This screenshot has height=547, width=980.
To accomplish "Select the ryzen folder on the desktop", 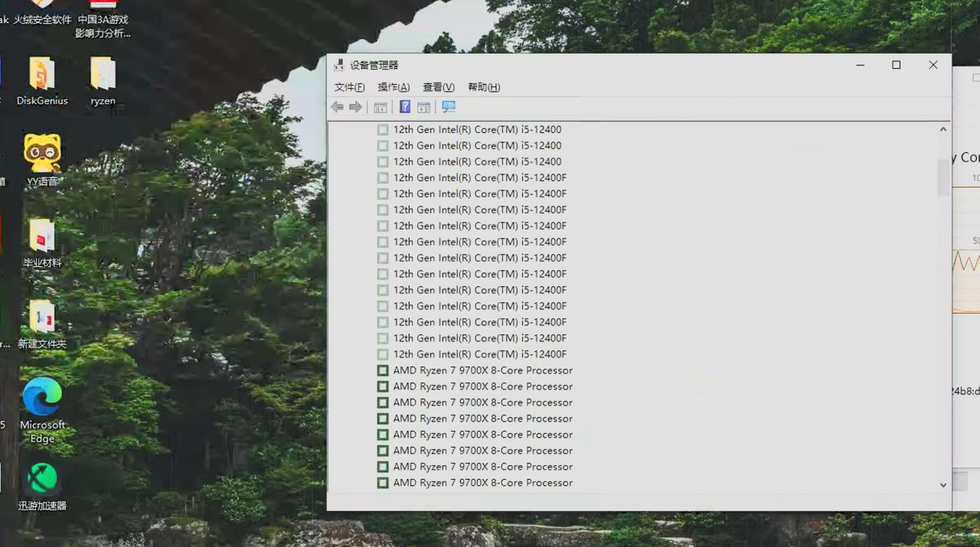I will click(103, 82).
